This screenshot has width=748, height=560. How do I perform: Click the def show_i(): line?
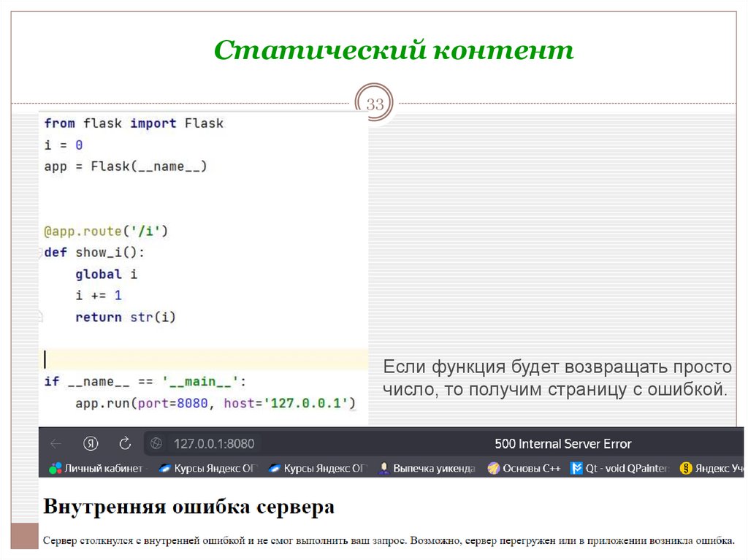click(x=94, y=253)
